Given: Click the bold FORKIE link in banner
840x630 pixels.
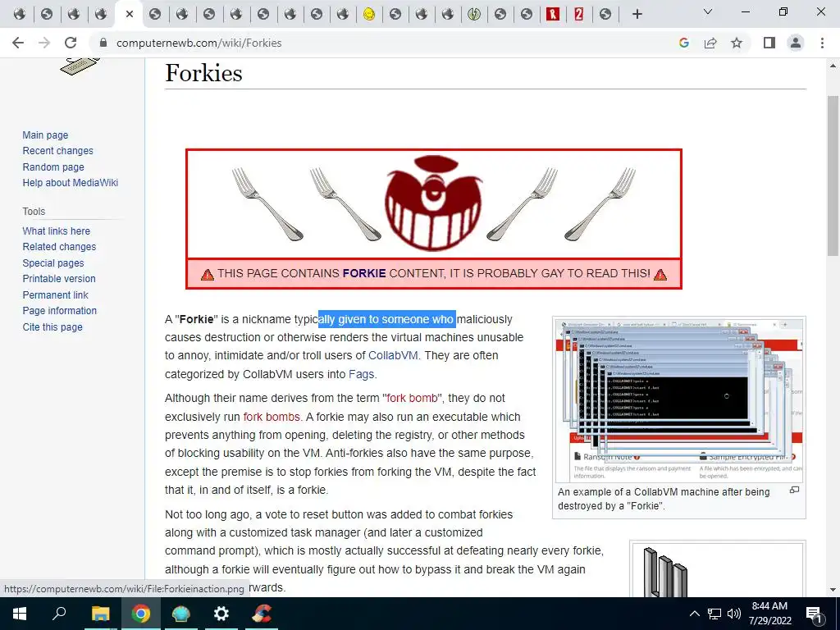Looking at the screenshot, I should (364, 273).
